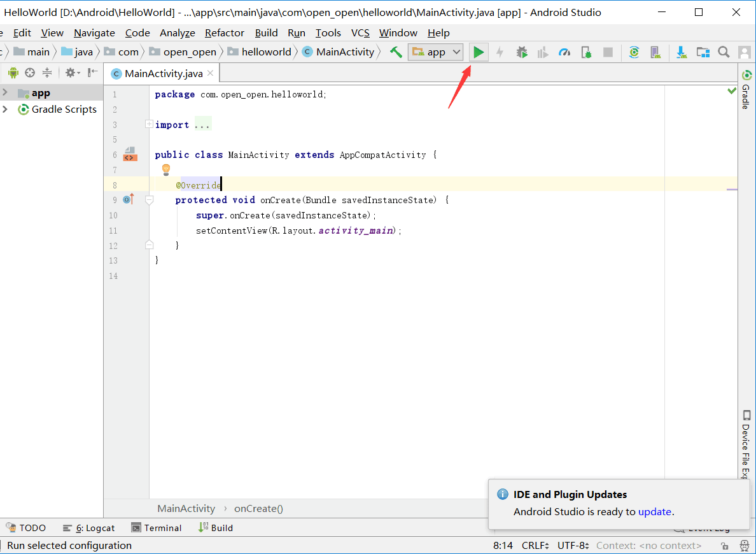The image size is (756, 554).
Task: Click the helloworld breadcrumb folder
Action: tap(260, 52)
